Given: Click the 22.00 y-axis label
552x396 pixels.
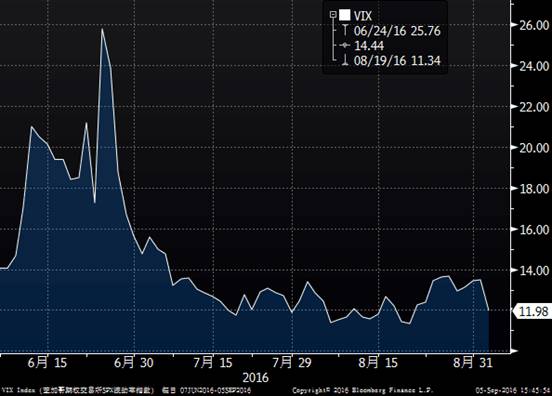Looking at the screenshot, I should [534, 107].
